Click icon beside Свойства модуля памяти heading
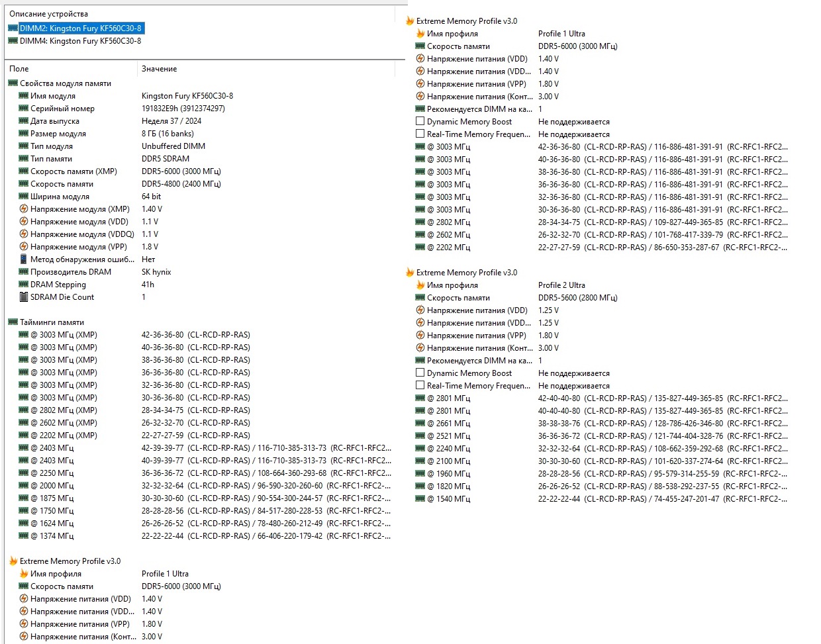Screen dimensions: 821x644 coord(13,83)
